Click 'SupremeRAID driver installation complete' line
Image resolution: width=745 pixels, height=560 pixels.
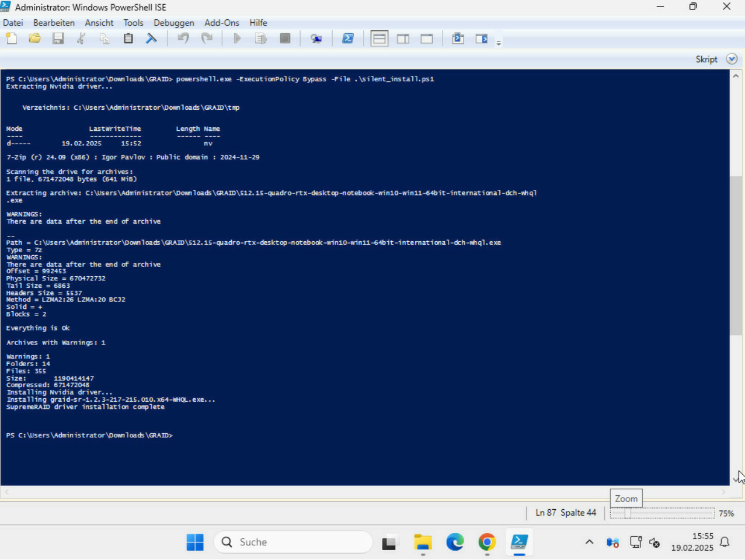click(x=85, y=407)
